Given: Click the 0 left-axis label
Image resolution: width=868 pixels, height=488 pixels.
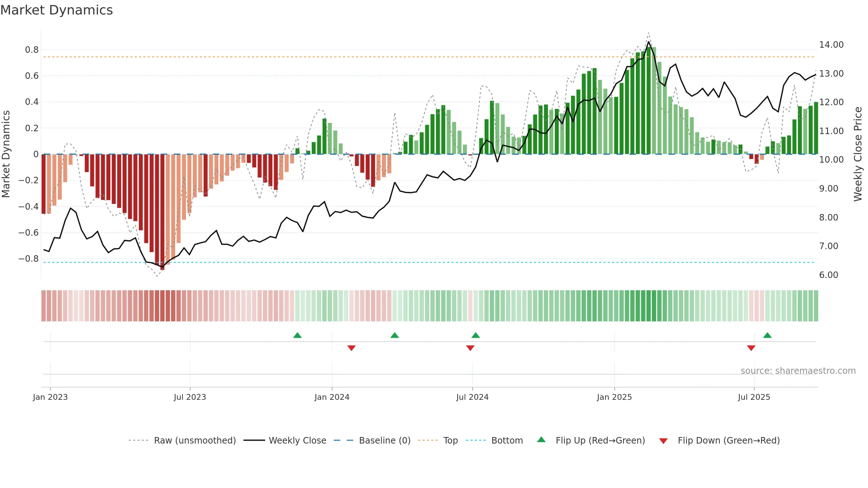Looking at the screenshot, I should tap(36, 154).
